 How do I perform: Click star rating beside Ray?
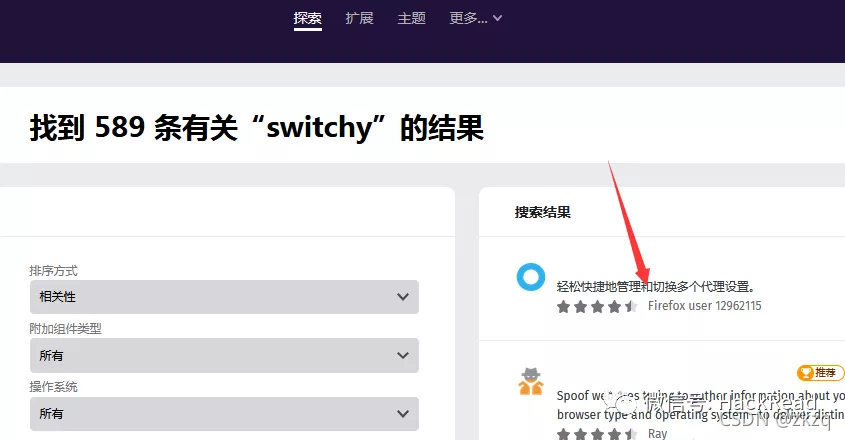coord(597,434)
